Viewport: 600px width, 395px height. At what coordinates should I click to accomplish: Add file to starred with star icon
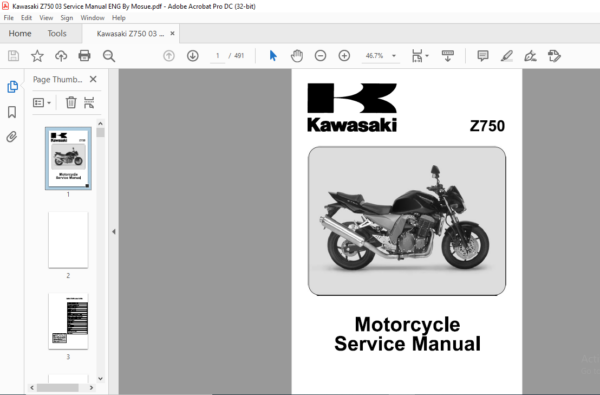point(37,56)
